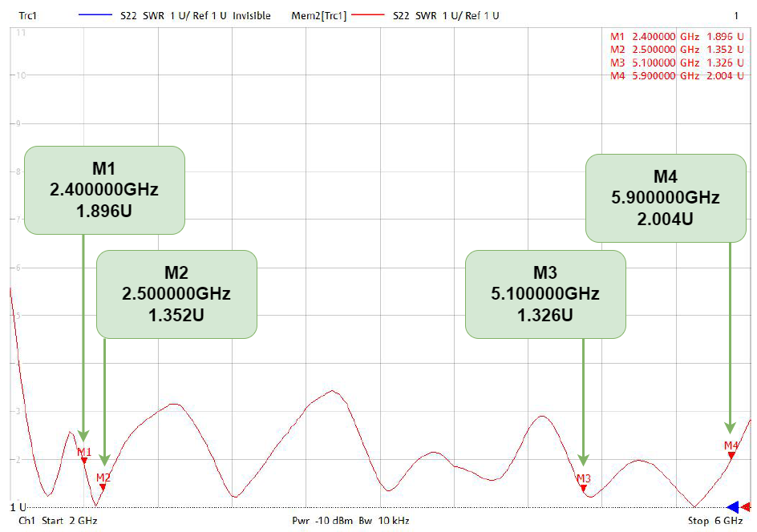Viewport: 757px width, 532px height.
Task: Click the M1 marker triangle on the trace
Action: point(84,460)
